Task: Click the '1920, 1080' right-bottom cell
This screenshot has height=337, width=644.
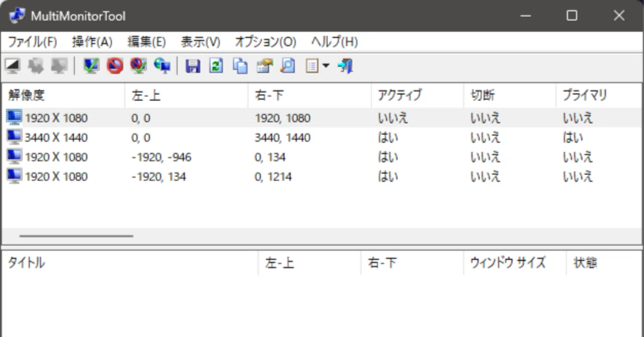Action: pyautogui.click(x=282, y=118)
